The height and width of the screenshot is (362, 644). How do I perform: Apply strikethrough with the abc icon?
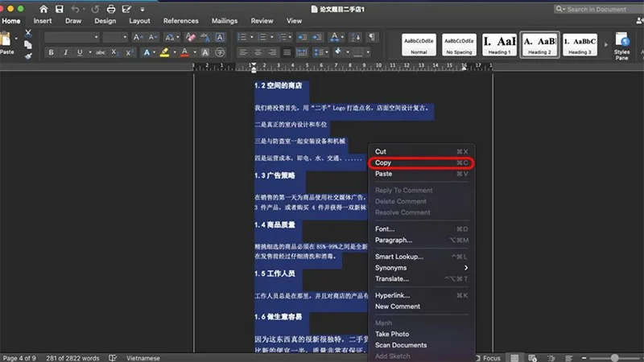click(x=100, y=52)
